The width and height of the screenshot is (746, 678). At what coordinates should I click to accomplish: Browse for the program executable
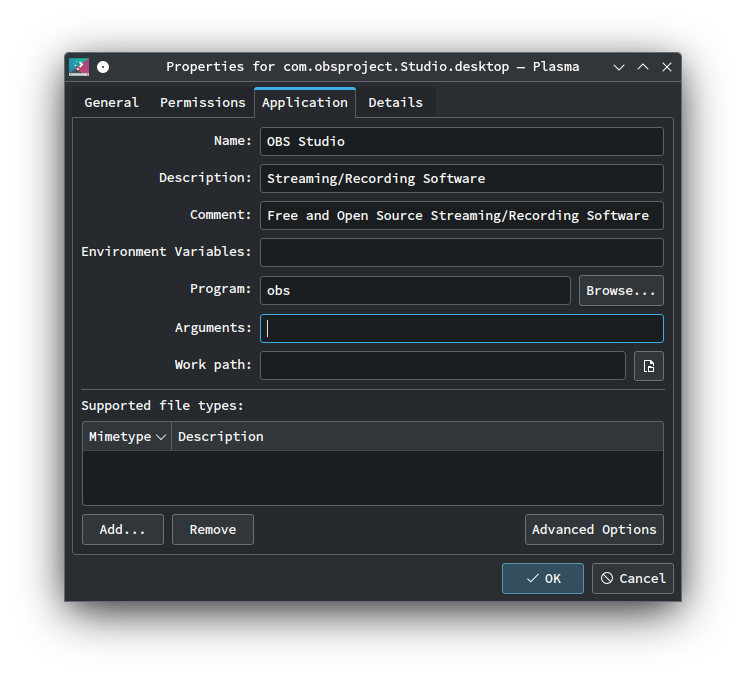[x=621, y=290]
